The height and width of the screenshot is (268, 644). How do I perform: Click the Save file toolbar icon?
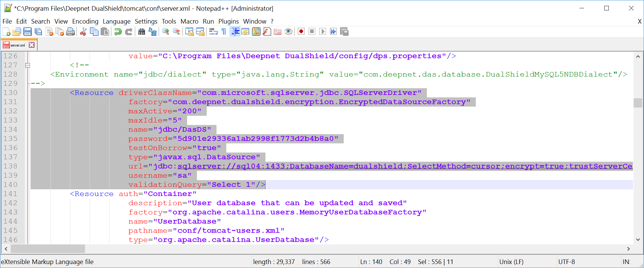(x=28, y=32)
